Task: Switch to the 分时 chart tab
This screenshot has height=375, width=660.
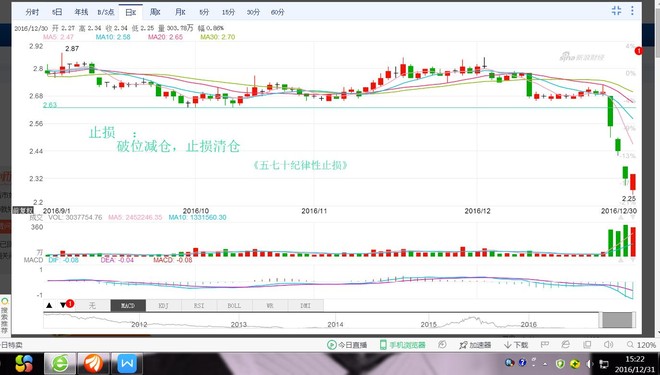Action: click(x=32, y=12)
